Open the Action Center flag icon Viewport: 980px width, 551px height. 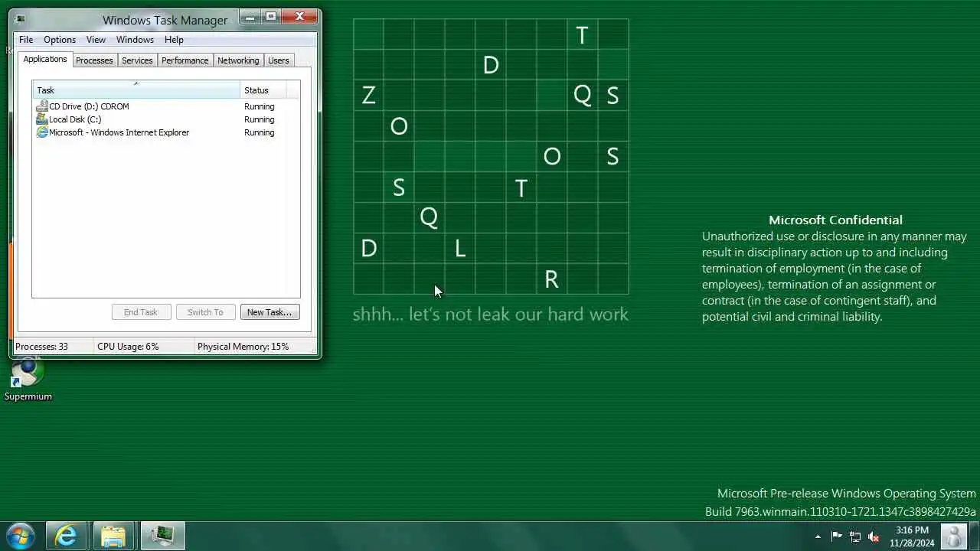836,536
